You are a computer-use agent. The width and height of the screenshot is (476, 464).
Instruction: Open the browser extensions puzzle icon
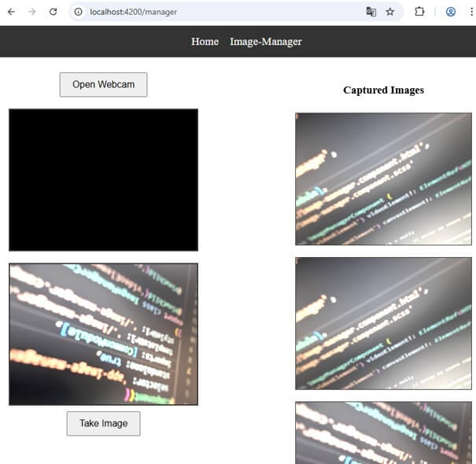pyautogui.click(x=419, y=12)
